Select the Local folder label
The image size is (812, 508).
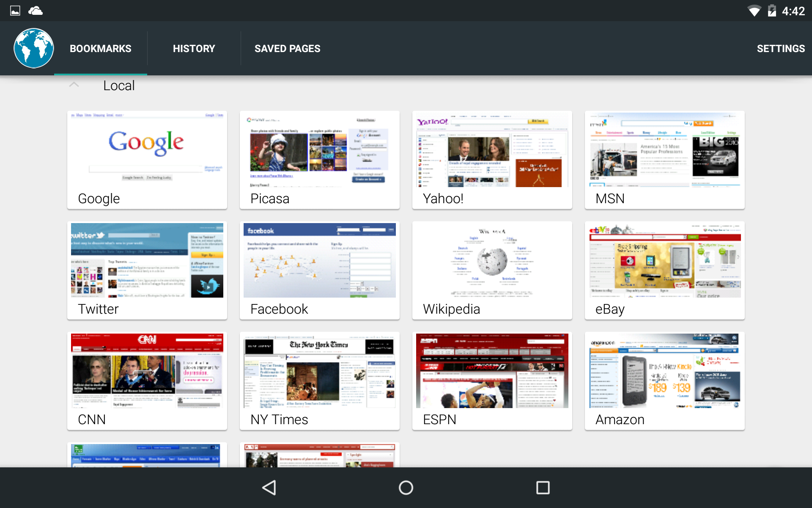pyautogui.click(x=119, y=86)
